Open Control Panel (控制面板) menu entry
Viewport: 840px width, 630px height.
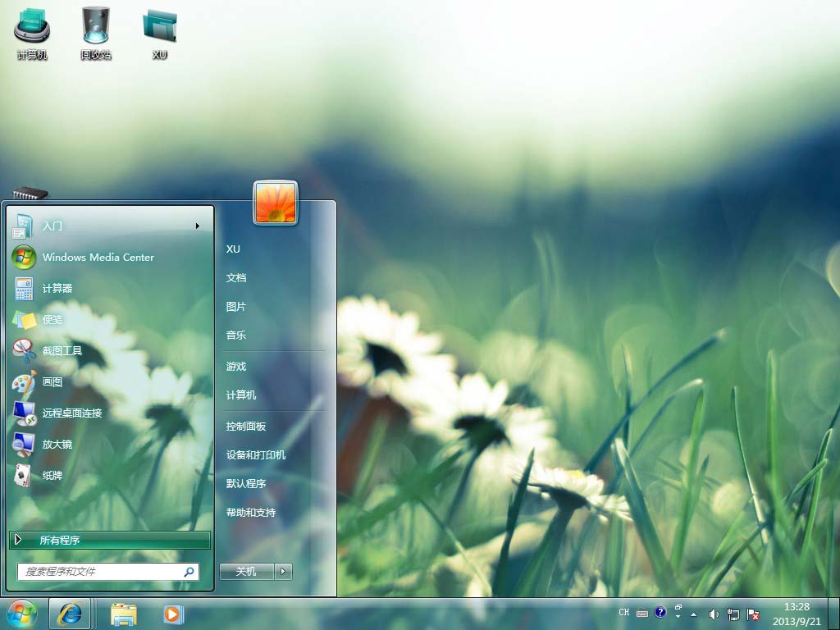pyautogui.click(x=246, y=427)
